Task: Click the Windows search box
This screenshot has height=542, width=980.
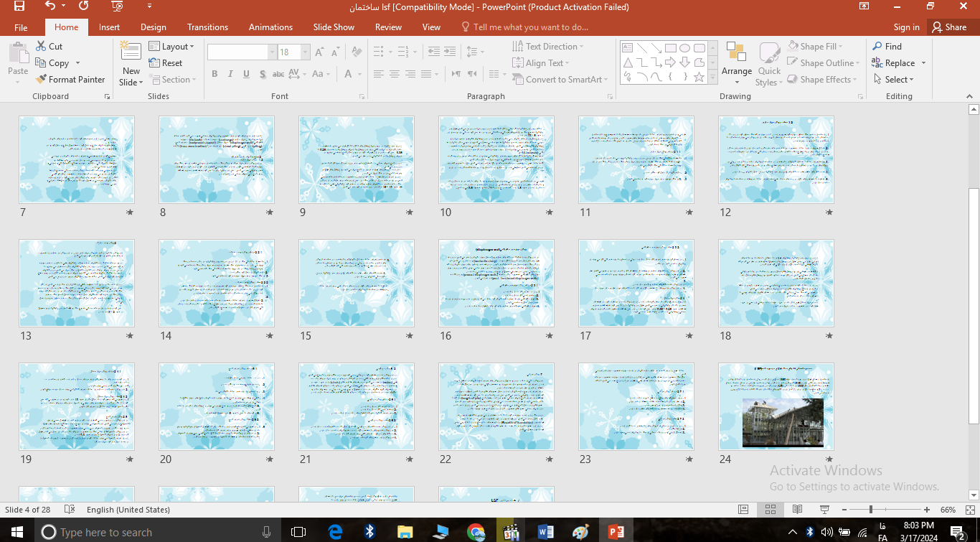Action: 158,531
